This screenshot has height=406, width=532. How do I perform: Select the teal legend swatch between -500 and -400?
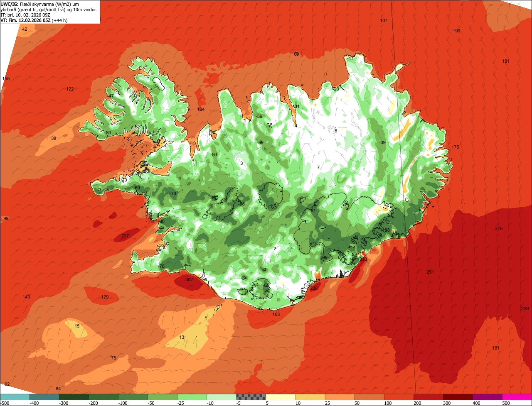(15, 397)
